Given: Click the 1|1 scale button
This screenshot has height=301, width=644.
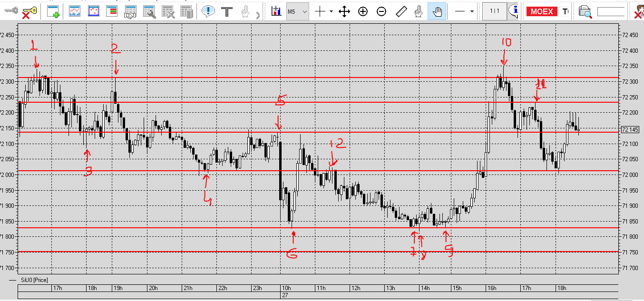Looking at the screenshot, I should click(494, 11).
